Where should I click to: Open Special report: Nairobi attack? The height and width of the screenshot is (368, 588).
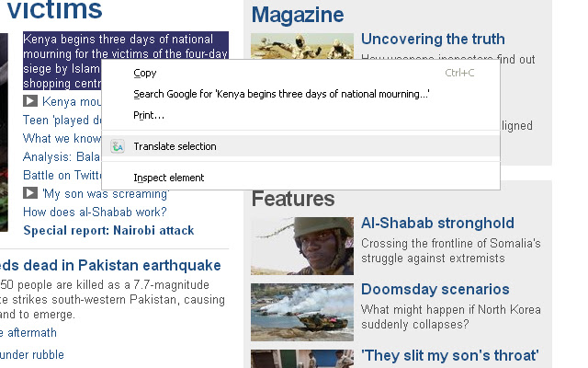click(x=108, y=230)
